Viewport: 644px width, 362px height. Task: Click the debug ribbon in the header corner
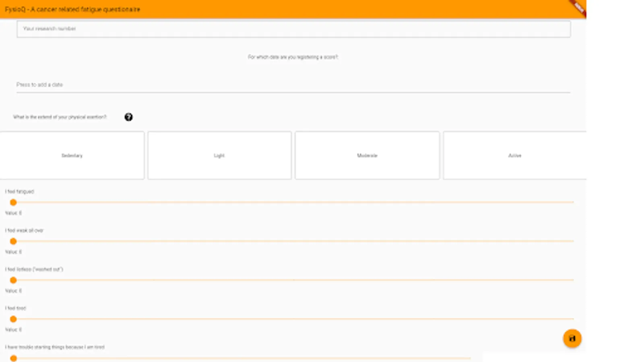(x=578, y=8)
